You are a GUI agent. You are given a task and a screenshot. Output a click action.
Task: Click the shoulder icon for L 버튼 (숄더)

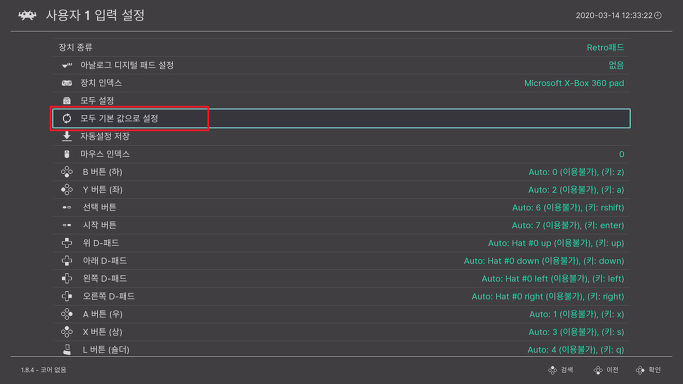tap(67, 350)
